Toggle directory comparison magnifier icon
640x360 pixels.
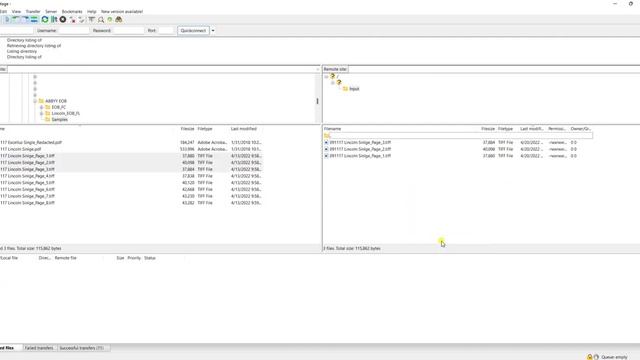pos(101,20)
